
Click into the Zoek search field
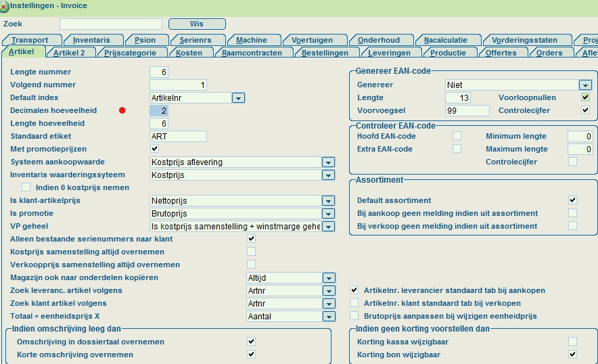click(111, 24)
